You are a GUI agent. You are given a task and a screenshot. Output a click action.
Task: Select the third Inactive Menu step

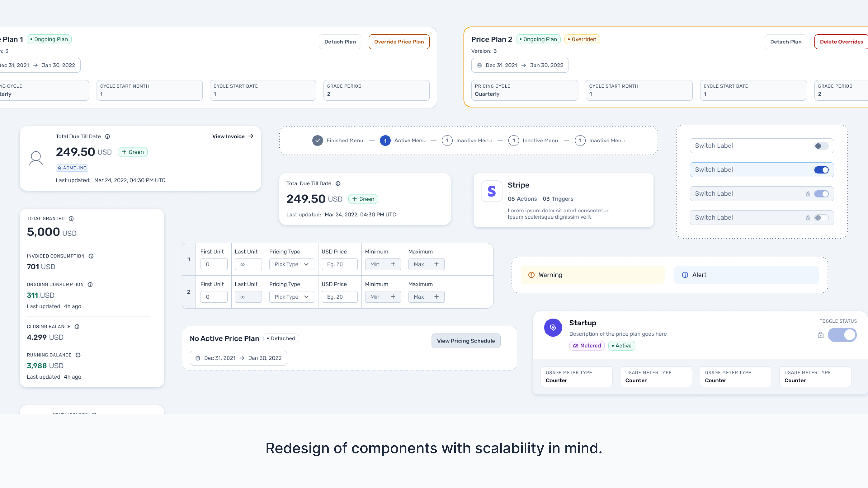point(599,141)
